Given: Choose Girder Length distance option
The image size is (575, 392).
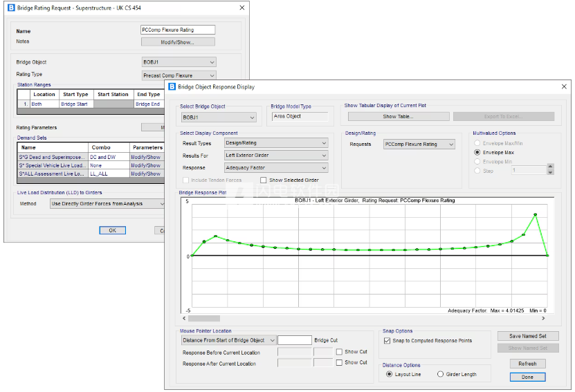Looking at the screenshot, I should click(441, 374).
